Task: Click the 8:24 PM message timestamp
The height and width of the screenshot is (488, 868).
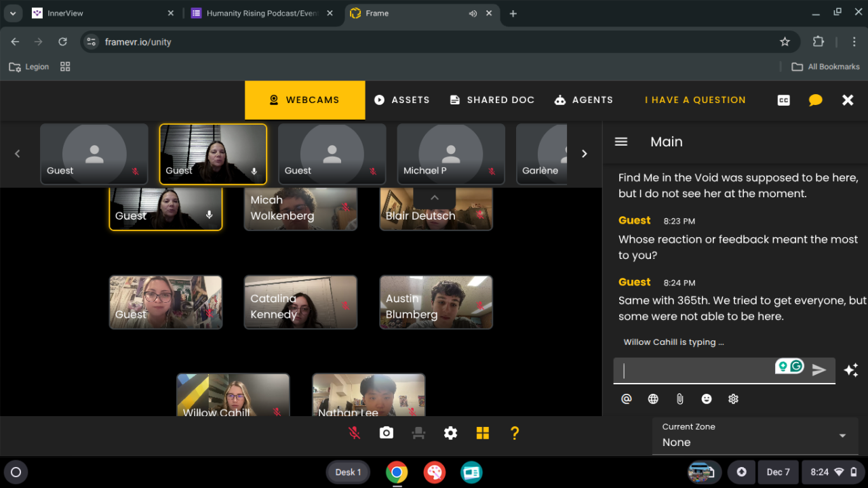Action: (679, 283)
